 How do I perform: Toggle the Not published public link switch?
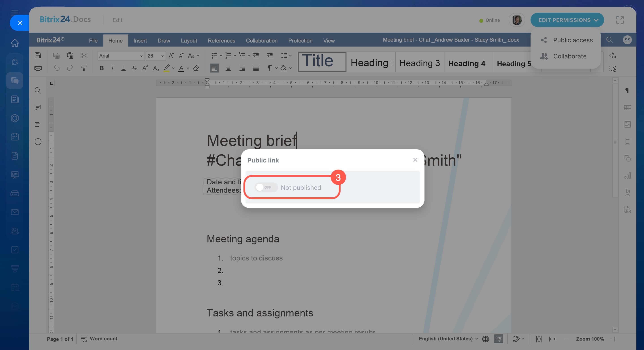[266, 187]
